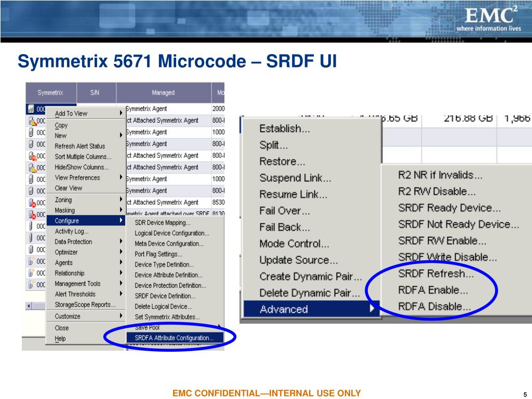Open the Add To View submenu
Image resolution: width=532 pixels, height=399 pixels.
coord(86,113)
